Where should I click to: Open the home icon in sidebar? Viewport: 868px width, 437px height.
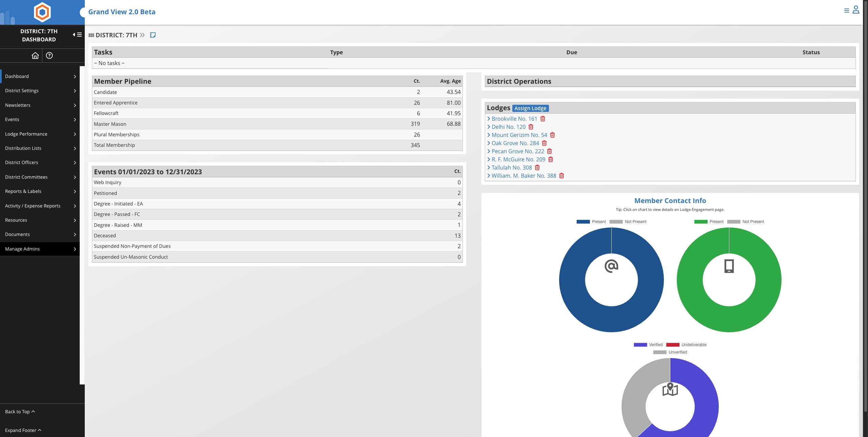tap(35, 56)
